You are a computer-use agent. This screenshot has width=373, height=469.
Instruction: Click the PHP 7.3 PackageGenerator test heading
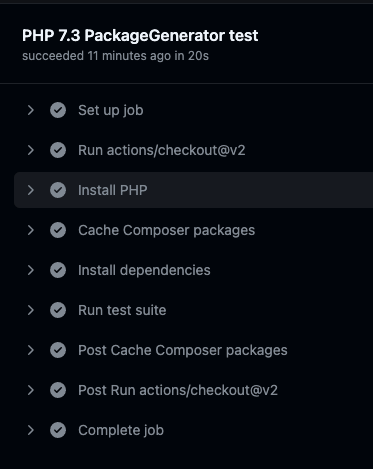(140, 36)
